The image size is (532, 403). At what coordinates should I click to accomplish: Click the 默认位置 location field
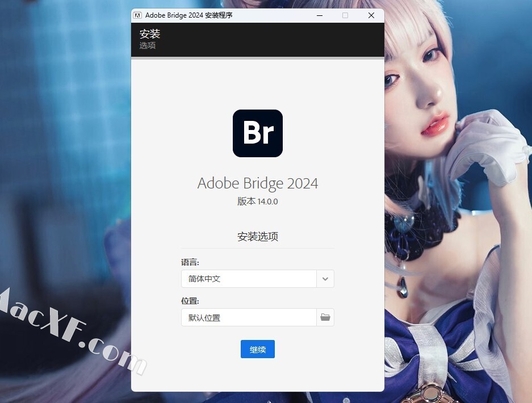click(x=249, y=317)
